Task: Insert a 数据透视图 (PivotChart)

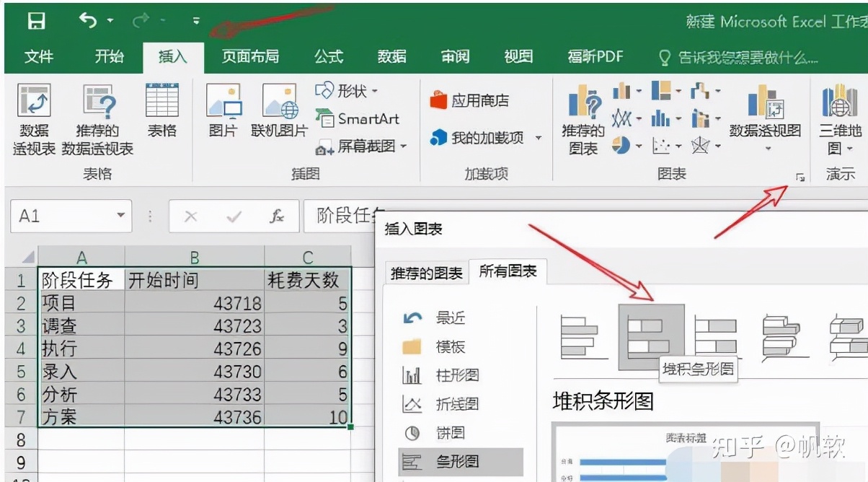Action: pyautogui.click(x=764, y=115)
